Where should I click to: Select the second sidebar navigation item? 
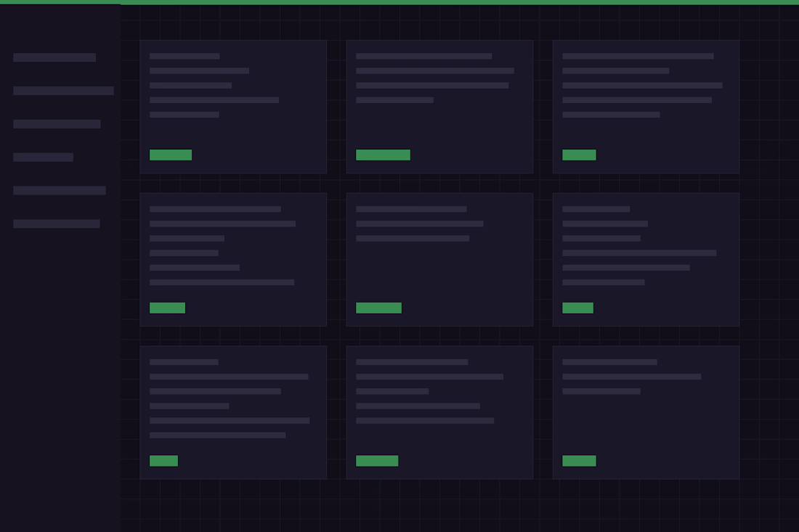tap(64, 91)
